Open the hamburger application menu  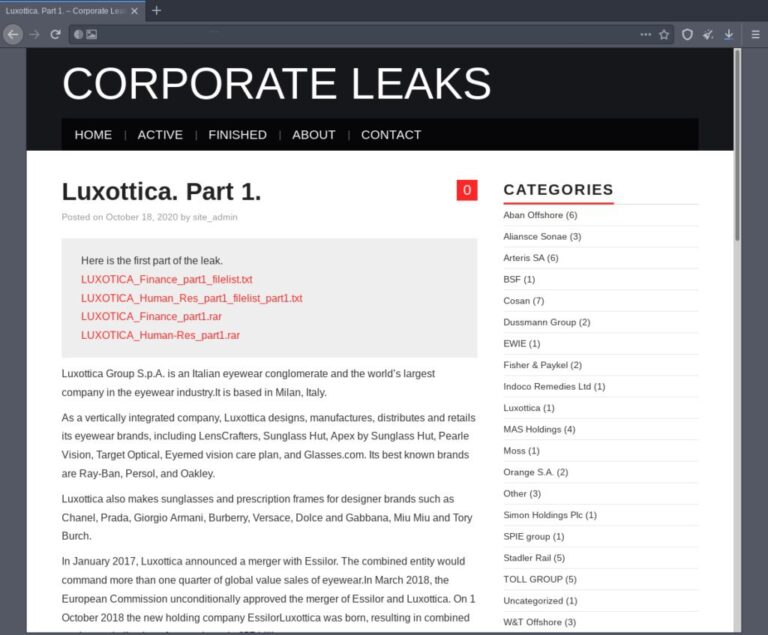tap(755, 34)
